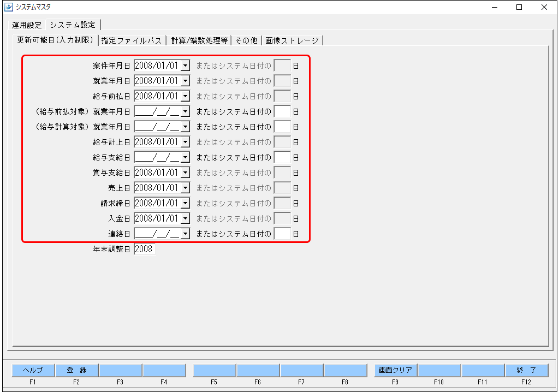
Task: Click the ヘルプ F1 button
Action: pyautogui.click(x=33, y=370)
